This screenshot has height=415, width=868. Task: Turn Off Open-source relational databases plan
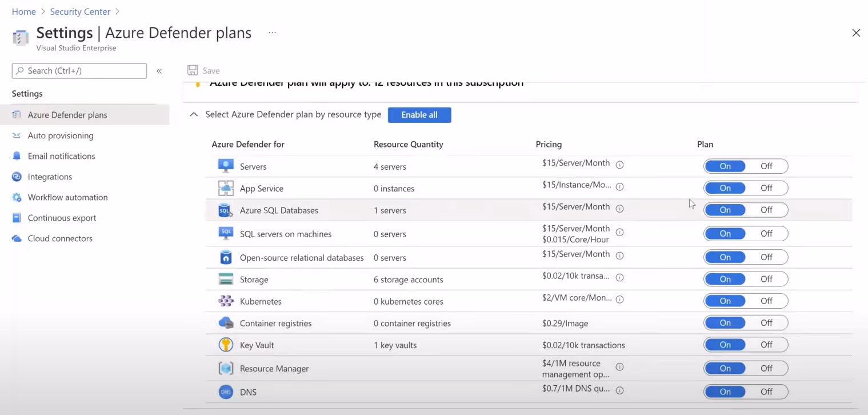pyautogui.click(x=766, y=257)
